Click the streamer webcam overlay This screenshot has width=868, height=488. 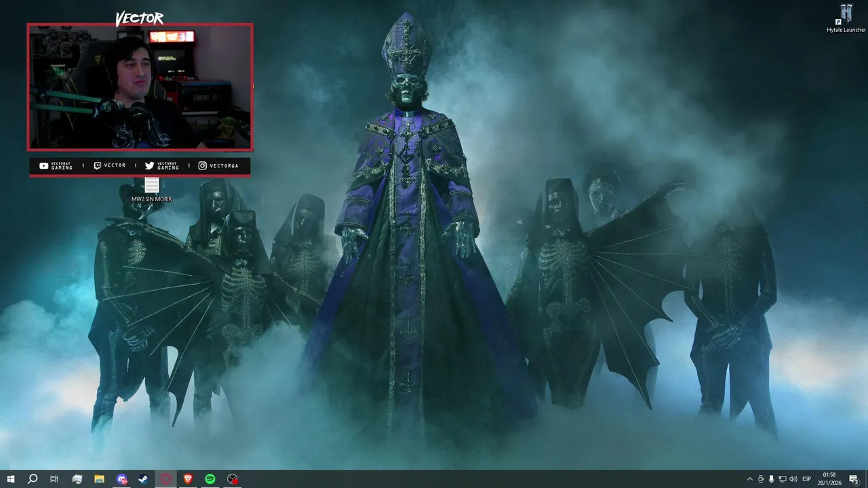coord(140,87)
